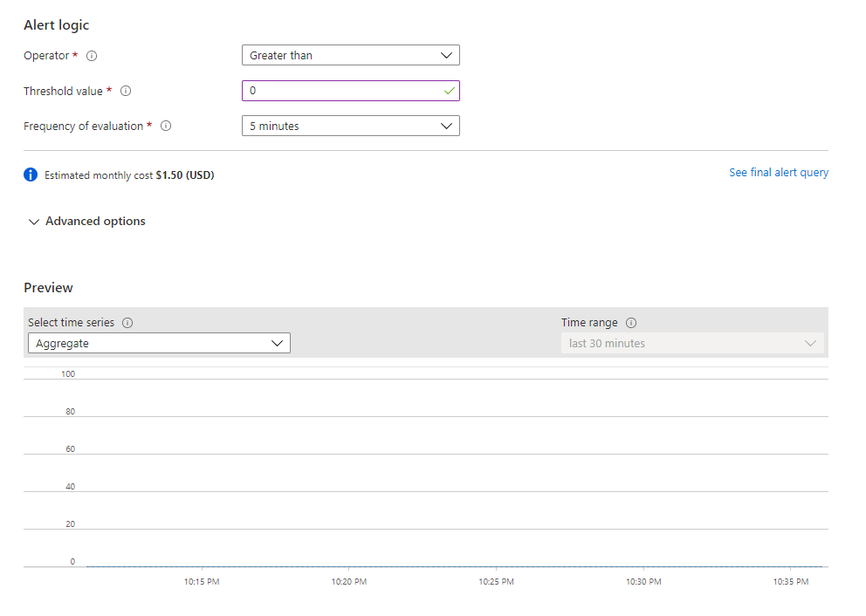Click the Preview section heading
The width and height of the screenshot is (866, 616).
[48, 288]
